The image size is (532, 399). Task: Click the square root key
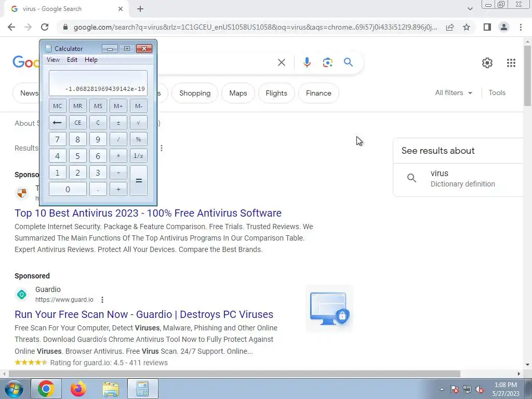tap(139, 123)
